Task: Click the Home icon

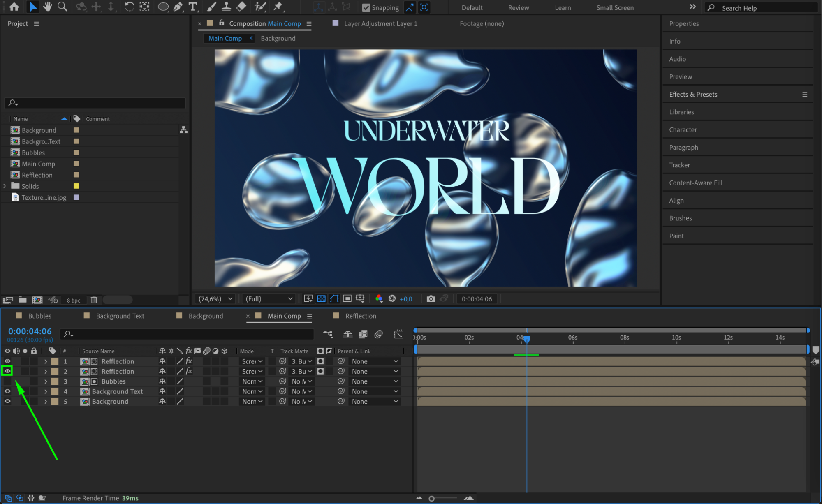Action: 14,7
